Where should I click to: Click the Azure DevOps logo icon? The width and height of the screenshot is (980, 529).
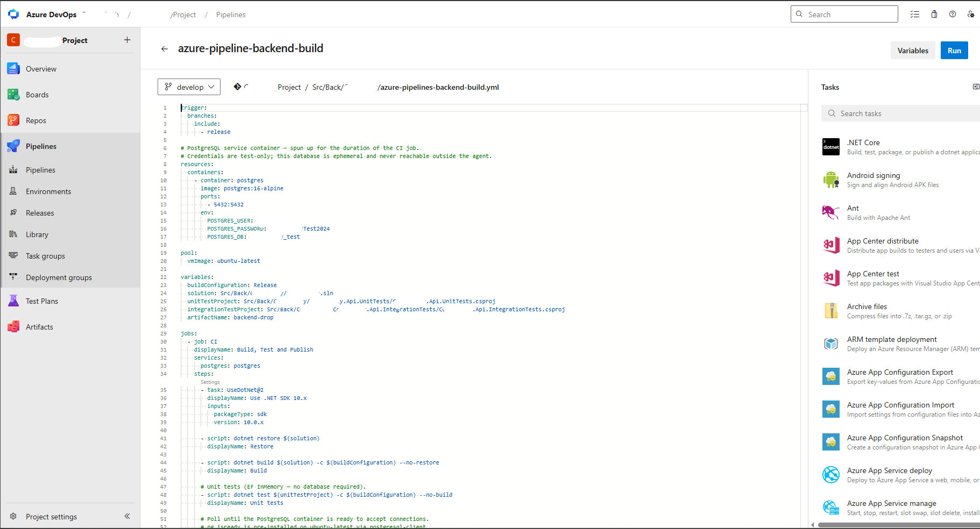click(x=13, y=15)
